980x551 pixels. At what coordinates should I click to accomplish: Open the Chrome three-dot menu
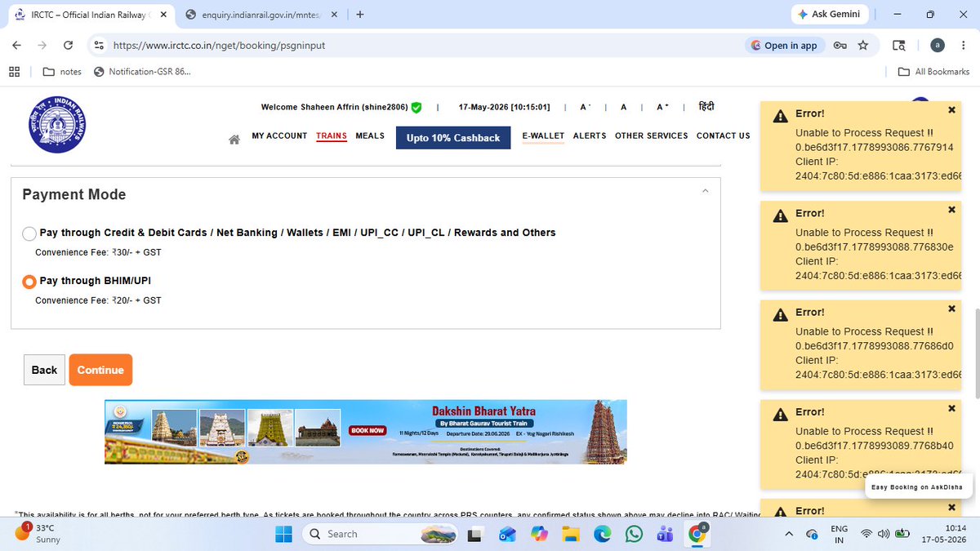point(964,46)
